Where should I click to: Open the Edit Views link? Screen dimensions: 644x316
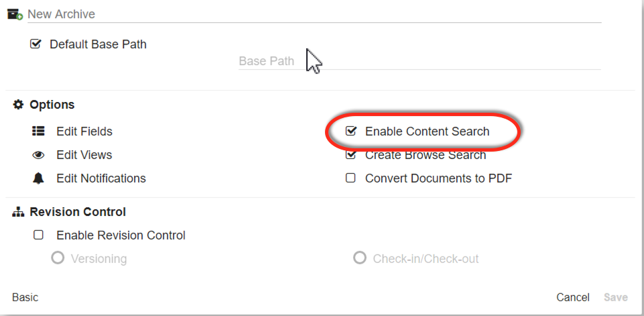[x=84, y=155]
